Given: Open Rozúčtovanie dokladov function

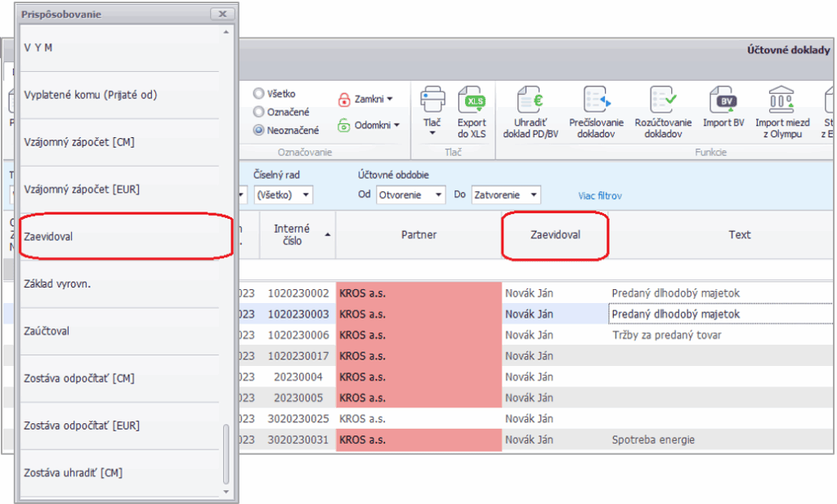Looking at the screenshot, I should (663, 102).
